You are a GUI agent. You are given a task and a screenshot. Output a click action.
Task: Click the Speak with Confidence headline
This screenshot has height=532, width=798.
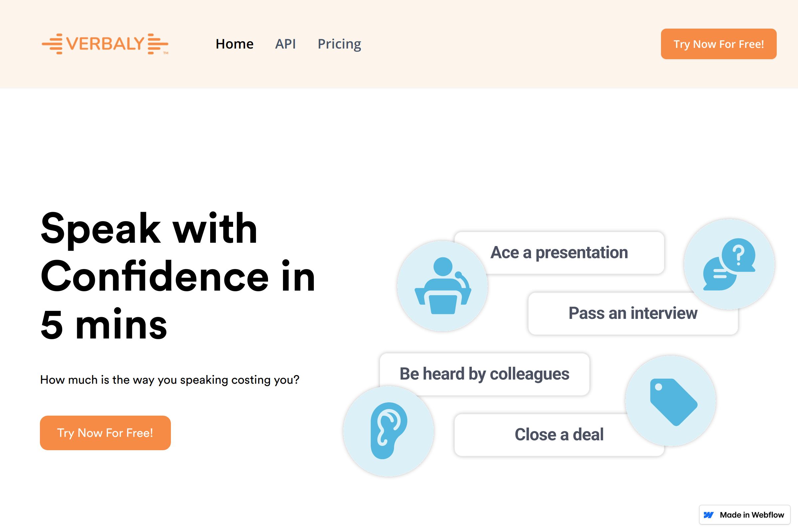point(178,276)
